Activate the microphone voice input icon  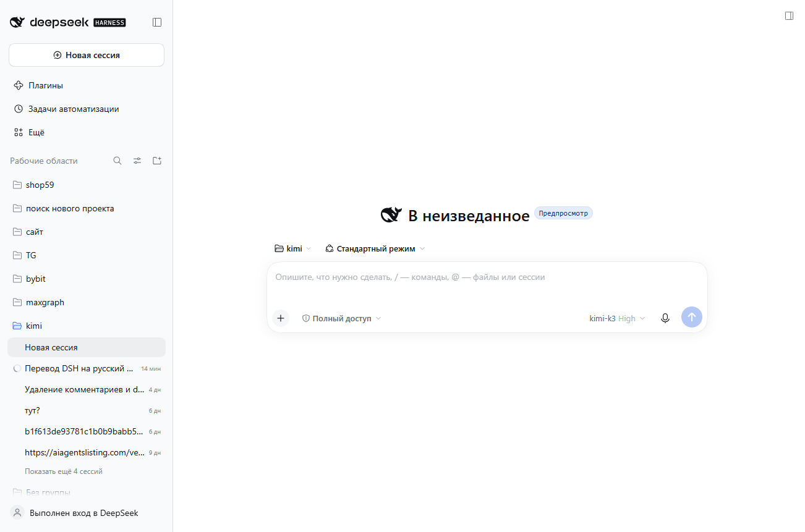click(665, 318)
